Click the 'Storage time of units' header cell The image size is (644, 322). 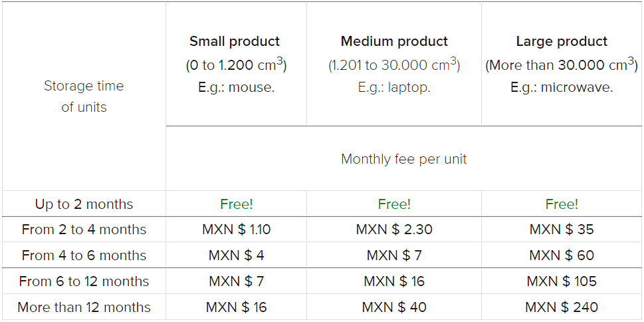coord(84,96)
